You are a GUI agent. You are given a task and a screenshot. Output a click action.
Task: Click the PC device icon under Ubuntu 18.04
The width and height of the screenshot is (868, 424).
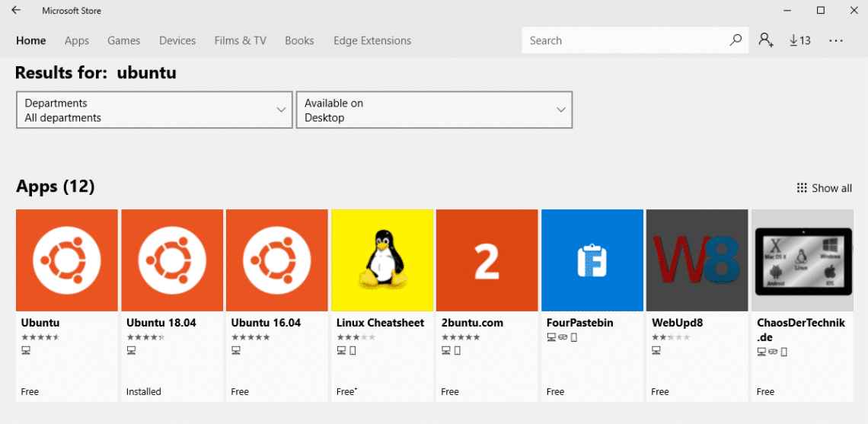click(131, 350)
